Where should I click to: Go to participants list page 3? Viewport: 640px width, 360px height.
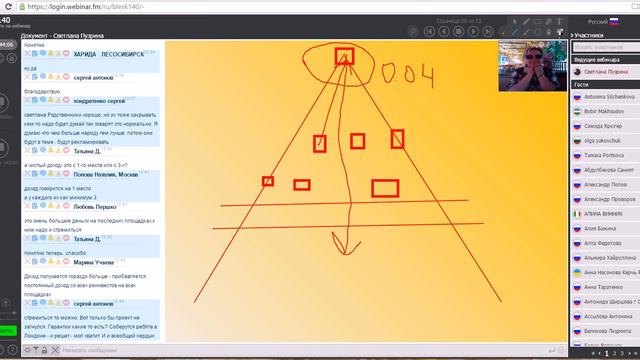(622, 353)
